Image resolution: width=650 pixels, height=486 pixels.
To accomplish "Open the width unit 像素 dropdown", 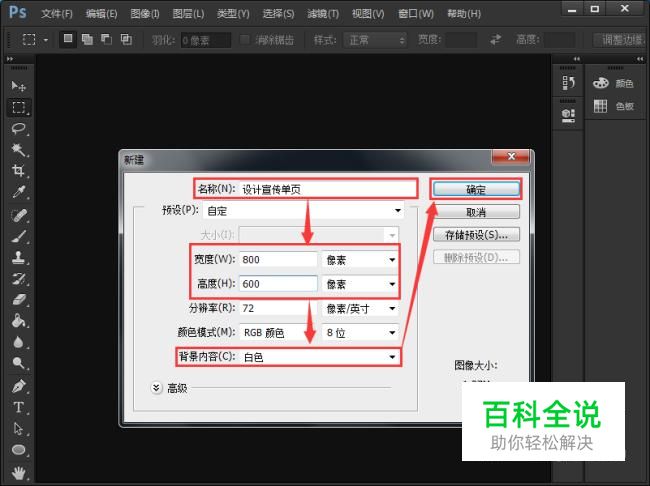I will pos(360,260).
